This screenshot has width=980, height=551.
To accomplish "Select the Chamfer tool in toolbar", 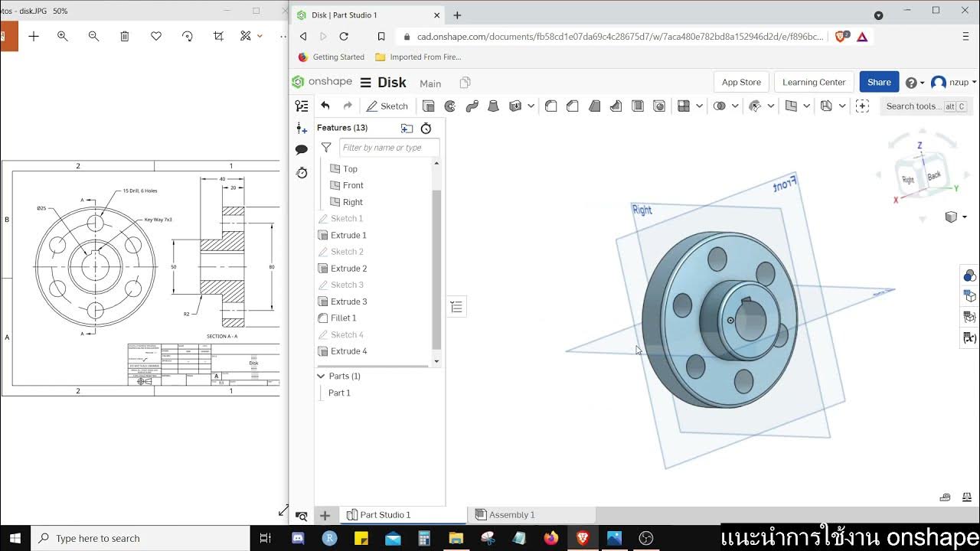I will pyautogui.click(x=573, y=106).
